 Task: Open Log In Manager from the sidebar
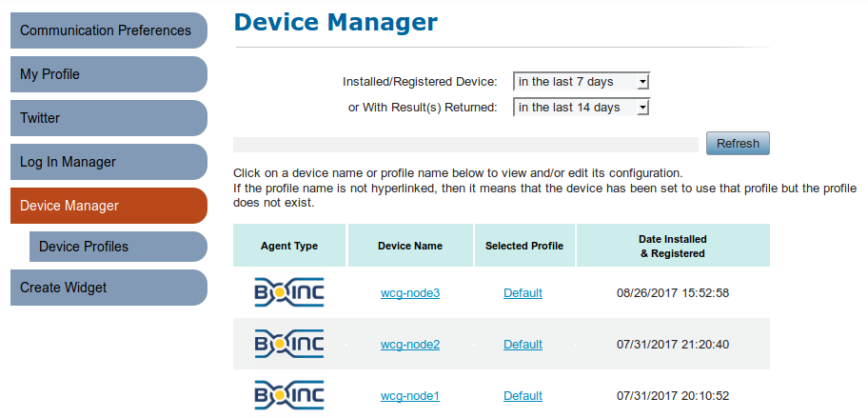(x=108, y=162)
